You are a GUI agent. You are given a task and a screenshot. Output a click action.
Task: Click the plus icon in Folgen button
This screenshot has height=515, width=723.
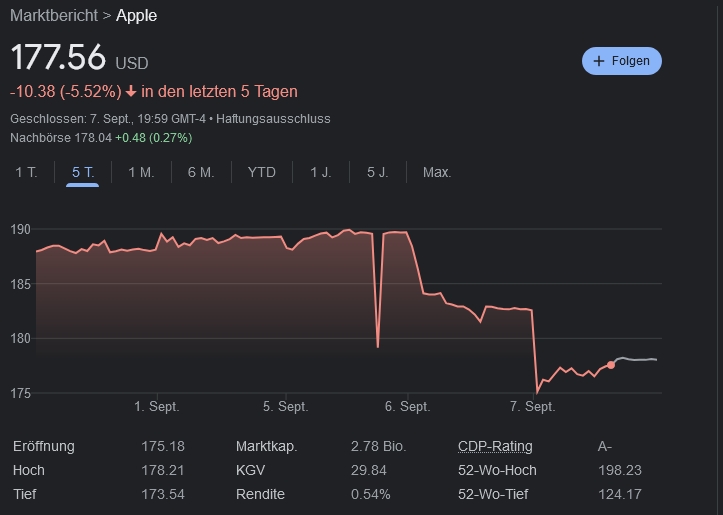[599, 61]
